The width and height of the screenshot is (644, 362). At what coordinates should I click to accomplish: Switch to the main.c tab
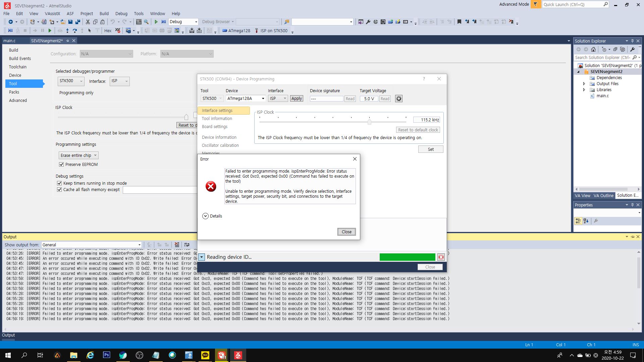[9, 41]
